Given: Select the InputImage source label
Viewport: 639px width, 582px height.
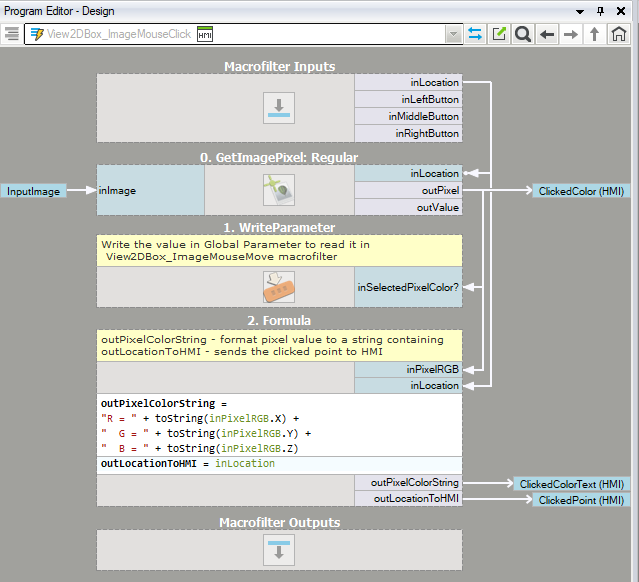Looking at the screenshot, I should [34, 190].
